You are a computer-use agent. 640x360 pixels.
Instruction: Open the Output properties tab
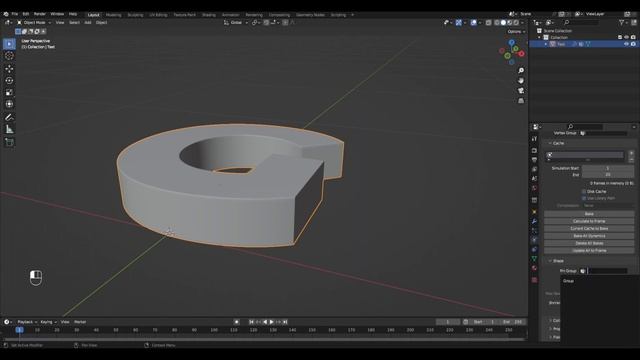(534, 160)
